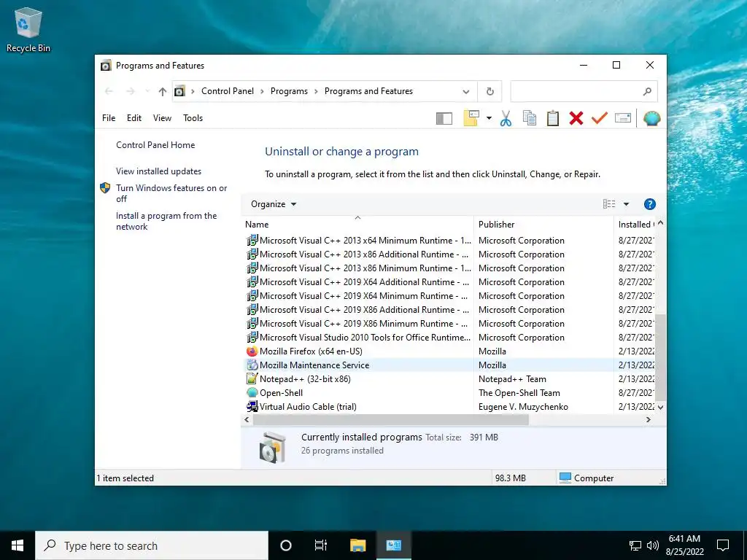Viewport: 747px width, 560px height.
Task: Click the Eugene V. Muzychenko publisher cell
Action: (x=523, y=407)
